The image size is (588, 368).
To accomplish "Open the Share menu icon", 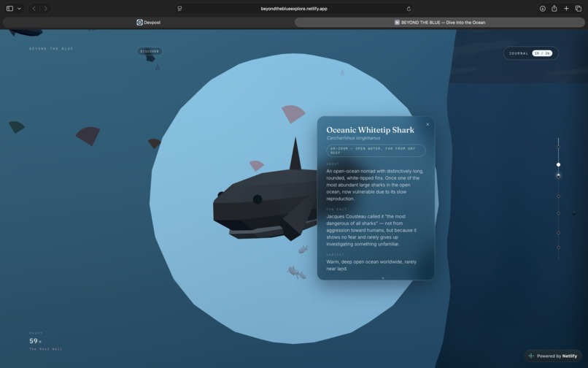I will point(554,8).
